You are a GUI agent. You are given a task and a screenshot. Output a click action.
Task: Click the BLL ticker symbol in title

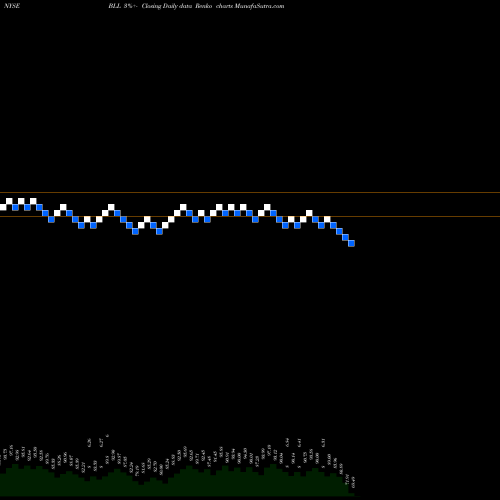(114, 6)
